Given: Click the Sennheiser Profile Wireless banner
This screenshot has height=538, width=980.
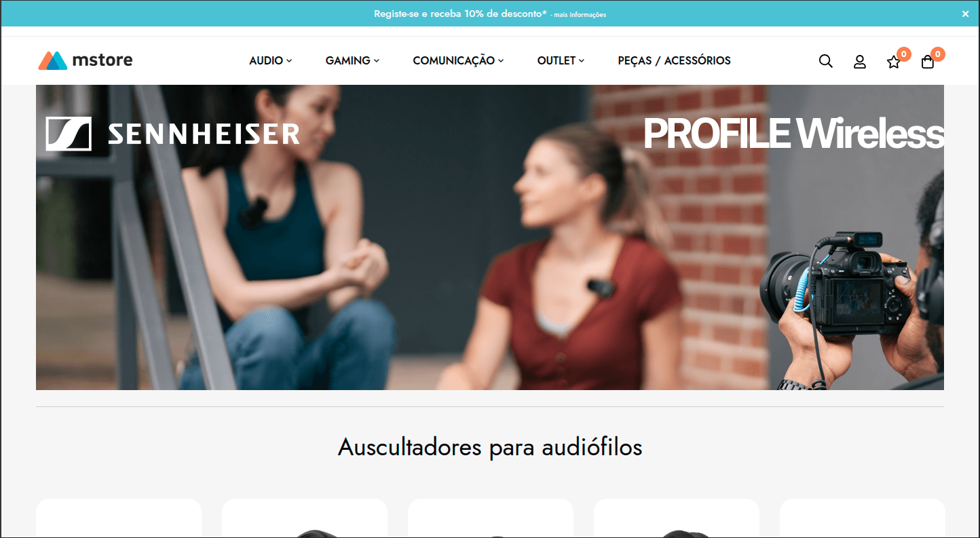Looking at the screenshot, I should point(490,237).
